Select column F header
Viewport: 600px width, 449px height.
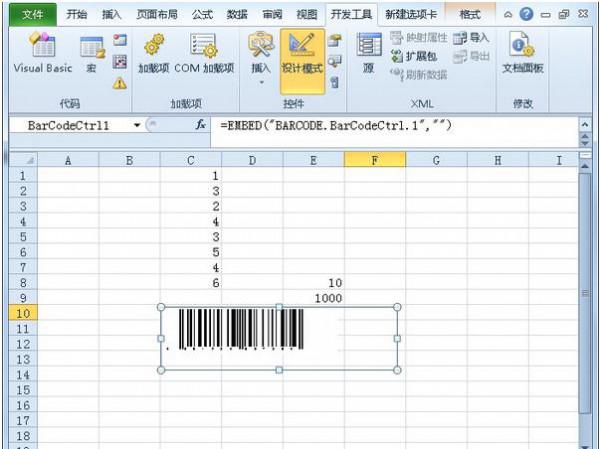pos(375,160)
